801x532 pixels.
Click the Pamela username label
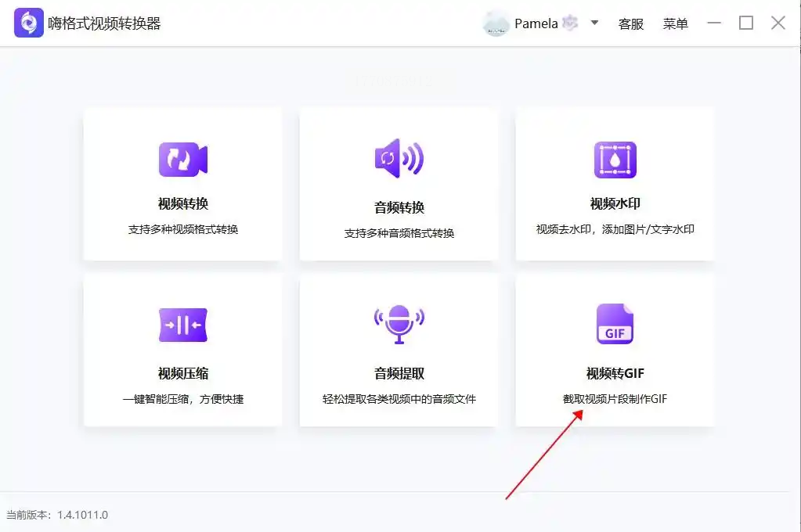click(536, 23)
